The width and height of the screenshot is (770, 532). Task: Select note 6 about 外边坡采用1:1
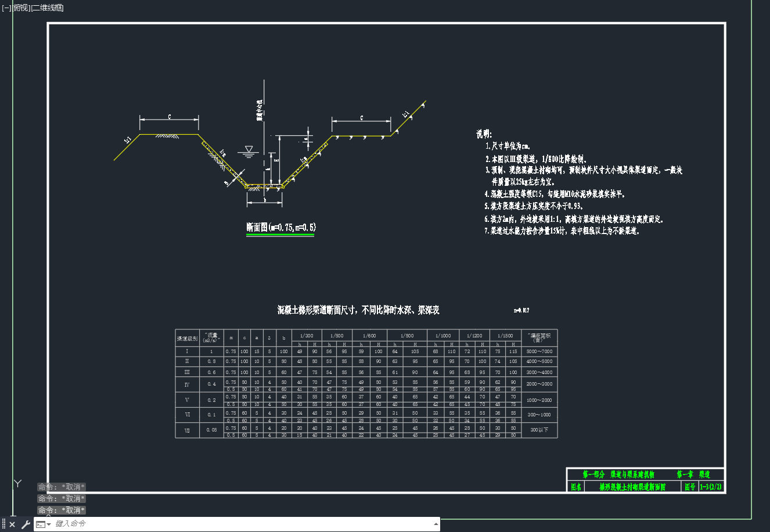pyautogui.click(x=574, y=220)
